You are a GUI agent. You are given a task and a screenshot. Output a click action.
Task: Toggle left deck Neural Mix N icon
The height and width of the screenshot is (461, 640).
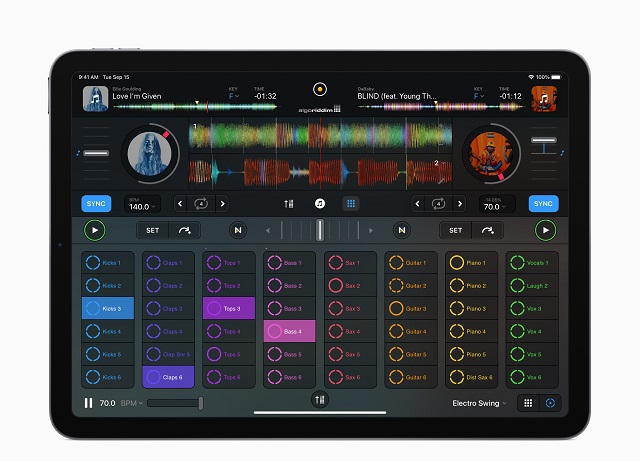[x=238, y=230]
